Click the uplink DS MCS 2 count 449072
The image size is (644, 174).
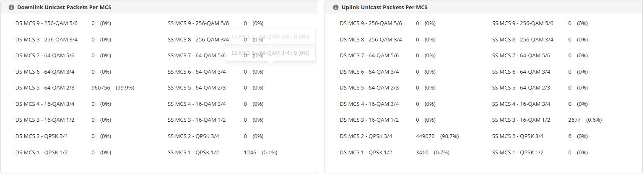click(425, 136)
